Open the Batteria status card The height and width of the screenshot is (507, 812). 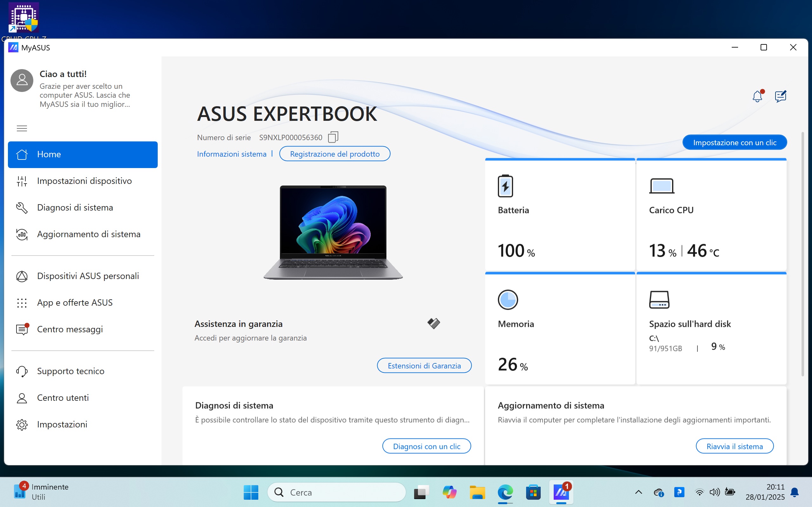point(560,215)
